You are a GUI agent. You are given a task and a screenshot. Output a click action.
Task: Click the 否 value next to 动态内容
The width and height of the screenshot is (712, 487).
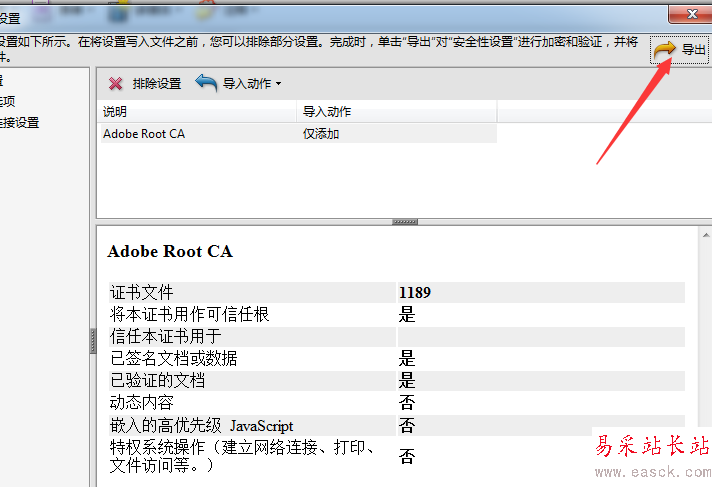point(407,403)
